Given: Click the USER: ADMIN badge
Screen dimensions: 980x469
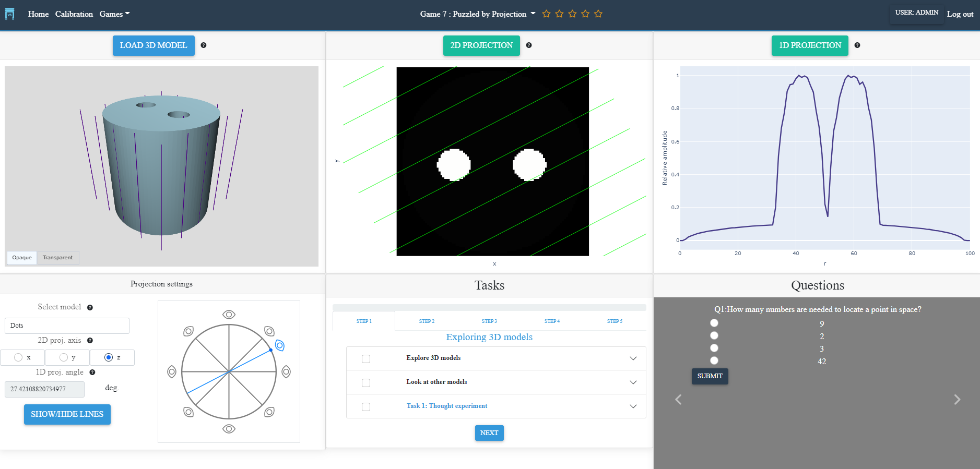Looking at the screenshot, I should pyautogui.click(x=916, y=13).
